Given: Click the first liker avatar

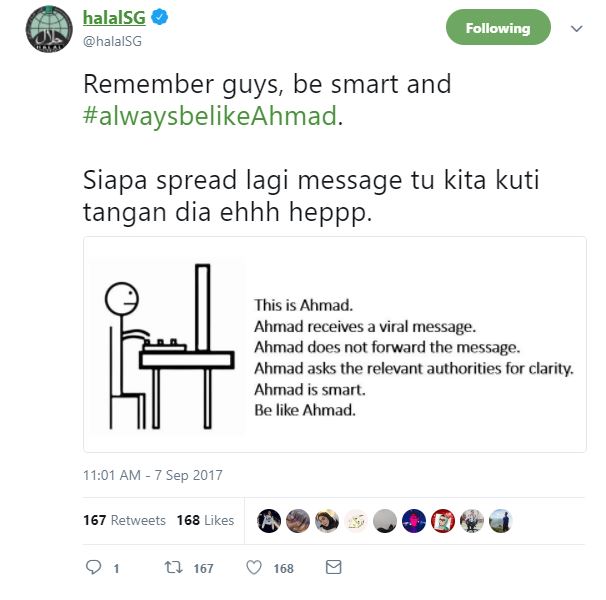Looking at the screenshot, I should point(269,521).
